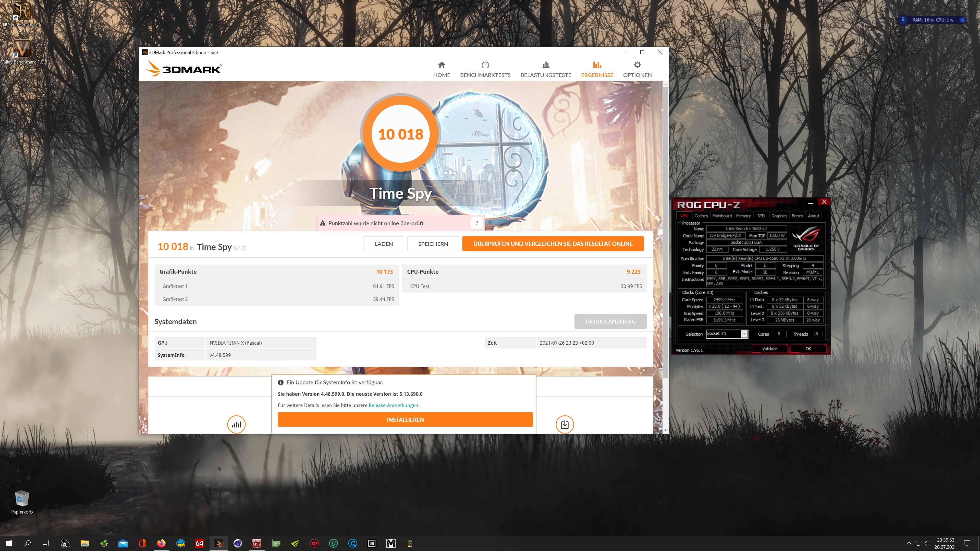
Task: Click the question mark help button
Action: click(477, 223)
